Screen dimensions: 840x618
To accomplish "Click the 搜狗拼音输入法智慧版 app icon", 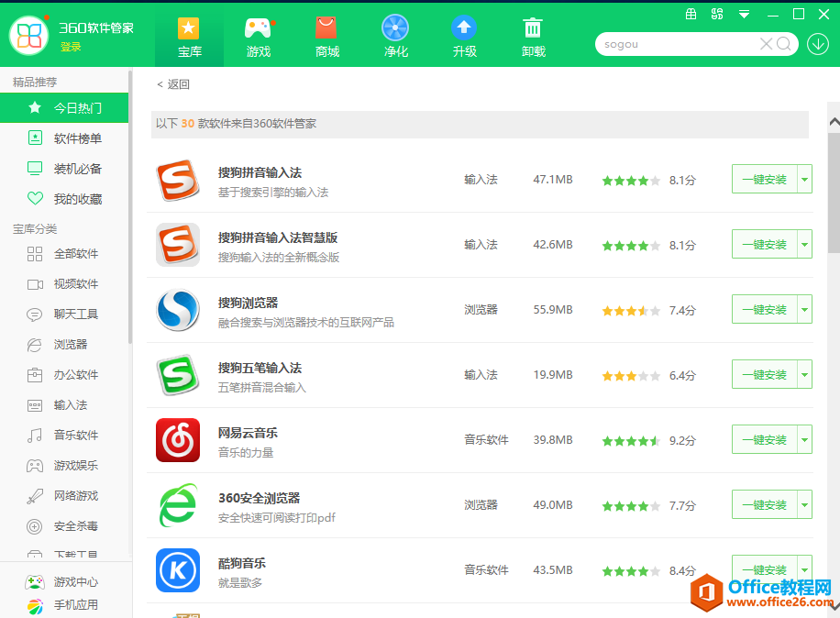I will point(178,245).
